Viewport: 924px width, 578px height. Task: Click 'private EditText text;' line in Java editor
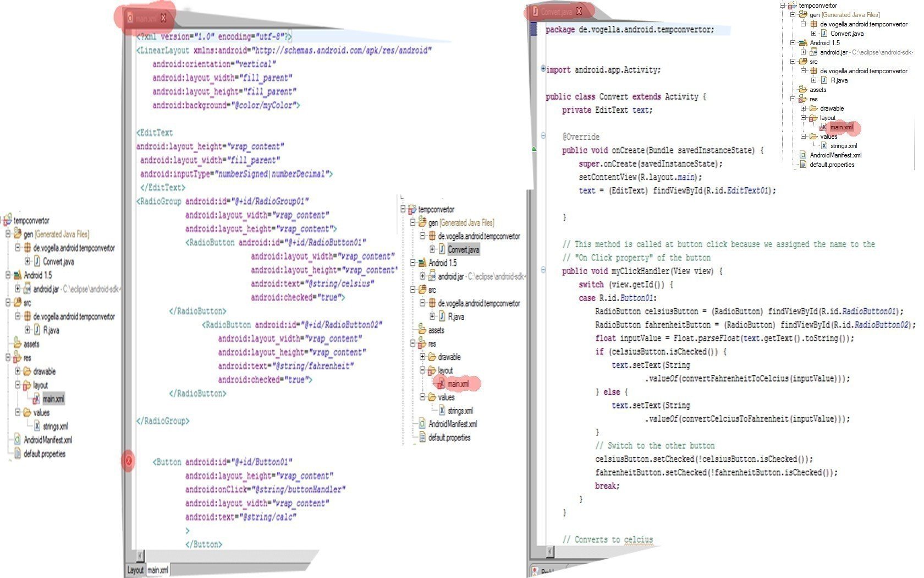coord(607,110)
